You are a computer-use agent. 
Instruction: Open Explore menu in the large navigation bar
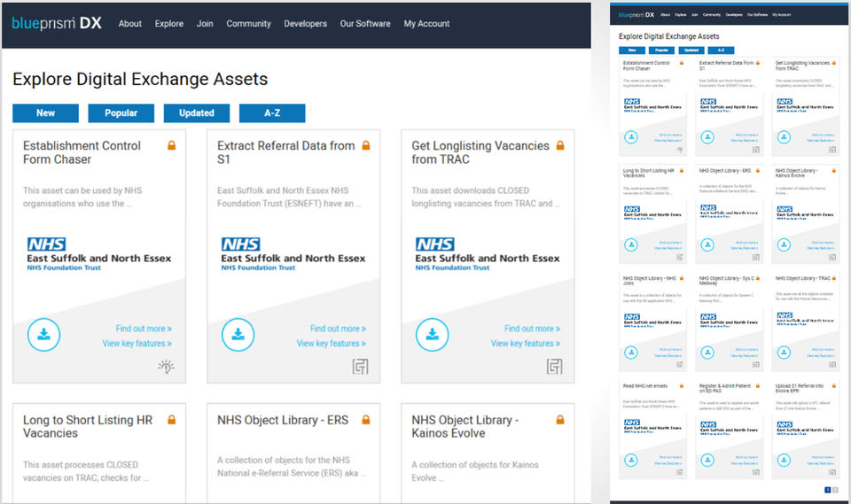click(169, 24)
